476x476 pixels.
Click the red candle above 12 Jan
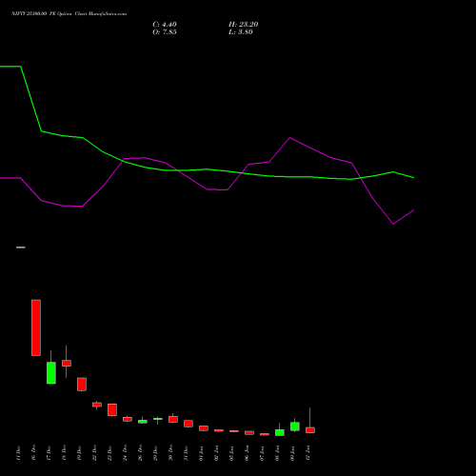pyautogui.click(x=310, y=430)
